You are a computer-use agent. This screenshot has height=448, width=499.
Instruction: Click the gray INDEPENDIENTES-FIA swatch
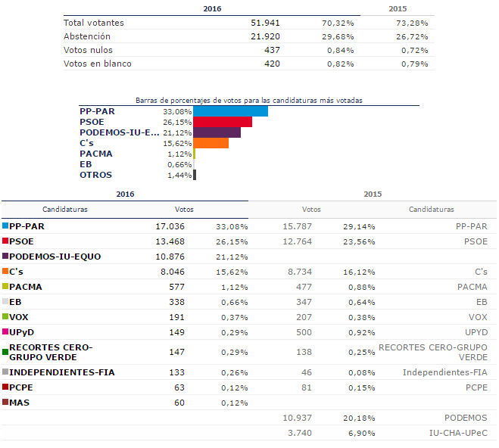[x=5, y=372]
